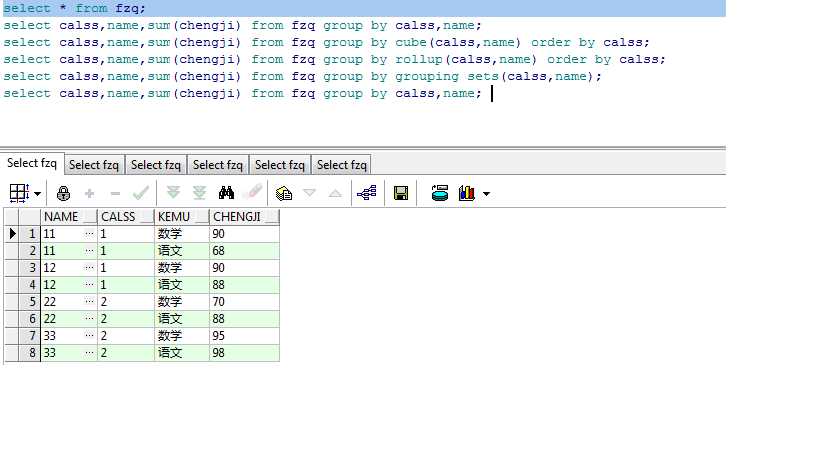Screen dimensions: 819x460
Task: Click the highlighted 'select * from fzq;' line
Action: 74,8
